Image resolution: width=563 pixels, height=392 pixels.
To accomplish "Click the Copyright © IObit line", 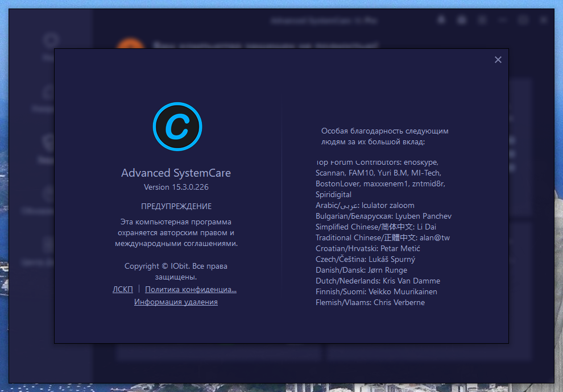I will pyautogui.click(x=176, y=266).
